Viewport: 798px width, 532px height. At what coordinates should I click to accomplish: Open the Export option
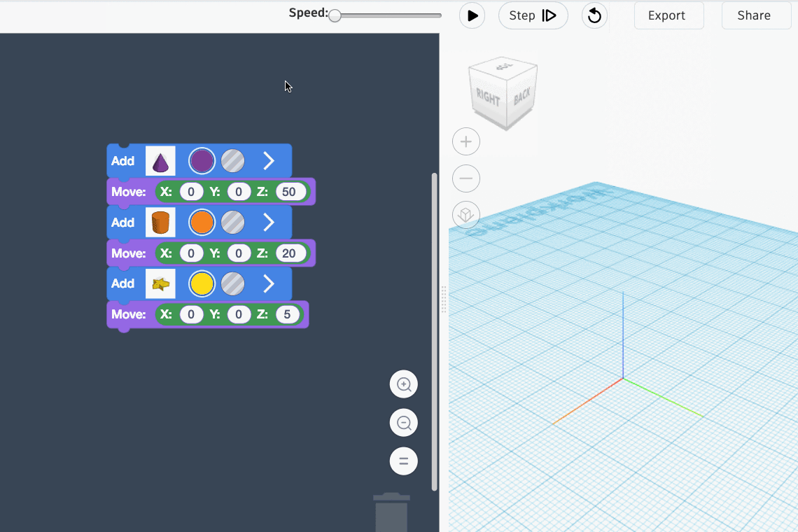(x=668, y=16)
